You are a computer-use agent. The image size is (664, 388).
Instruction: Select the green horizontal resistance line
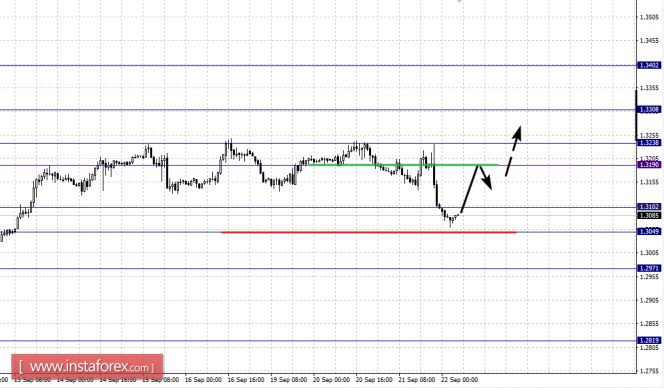[x=403, y=165]
